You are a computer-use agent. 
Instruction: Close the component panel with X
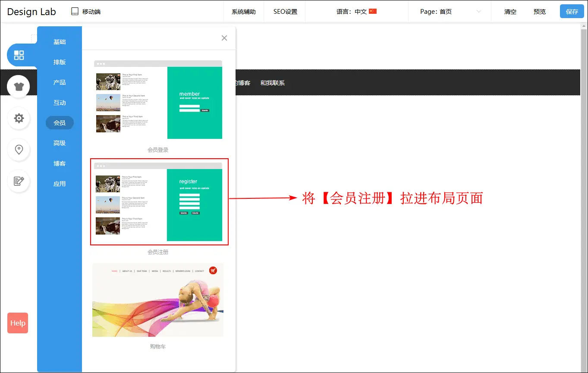(224, 38)
